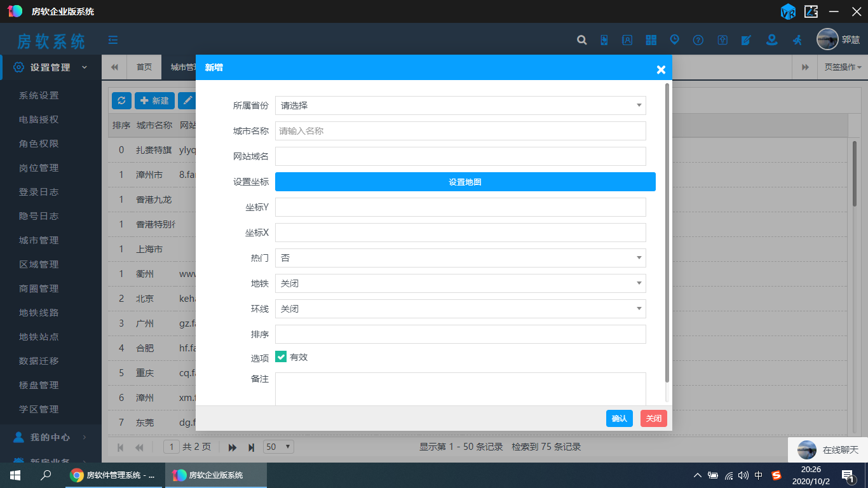Click the edit window icon in title bar
This screenshot has width=868, height=488.
(x=811, y=11)
